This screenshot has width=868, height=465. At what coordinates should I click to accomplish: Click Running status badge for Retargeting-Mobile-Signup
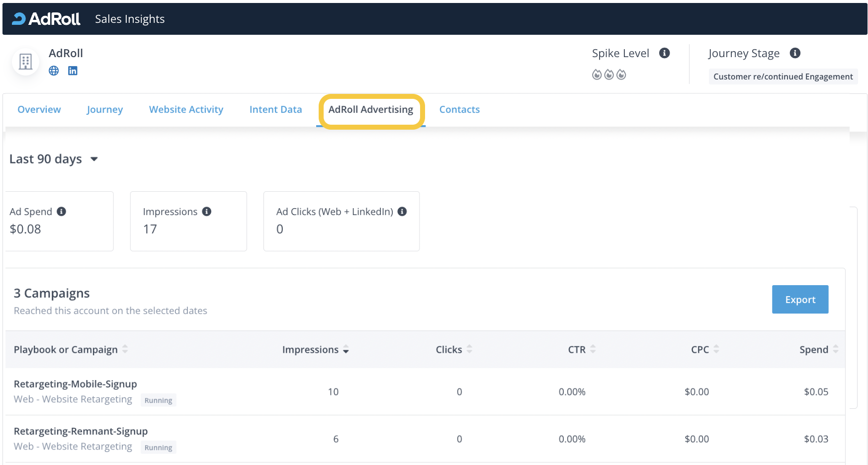(x=159, y=400)
